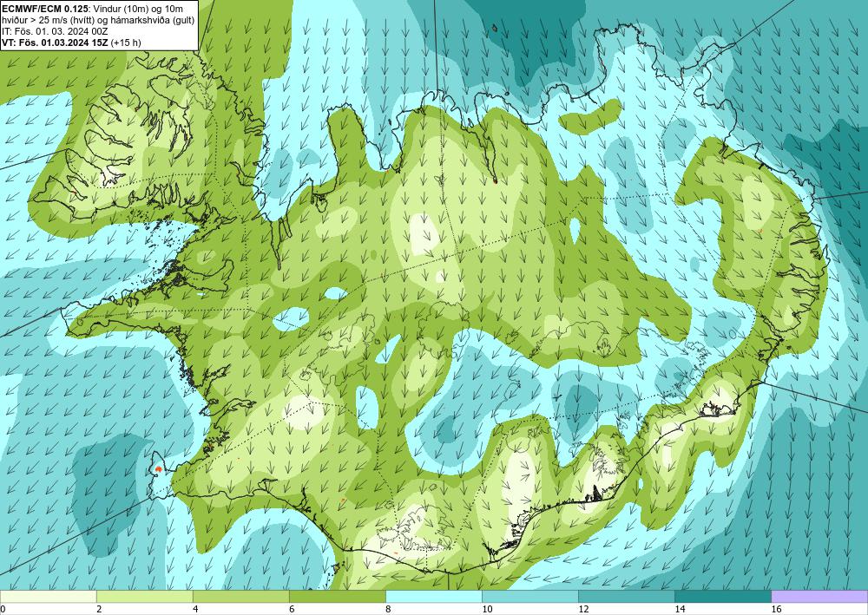Pick the 12–14 m/s teal legend swatch
Viewport: 868px width, 615px height.
(x=627, y=597)
